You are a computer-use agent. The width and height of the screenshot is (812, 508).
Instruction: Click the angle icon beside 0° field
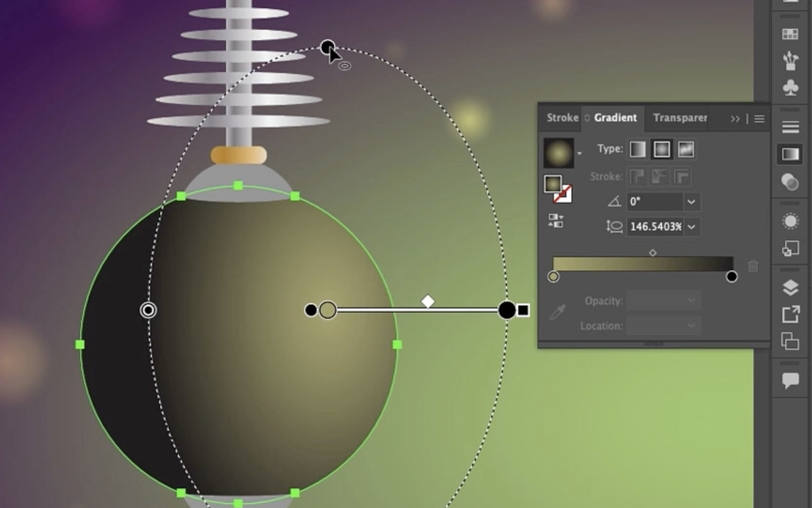click(x=614, y=201)
